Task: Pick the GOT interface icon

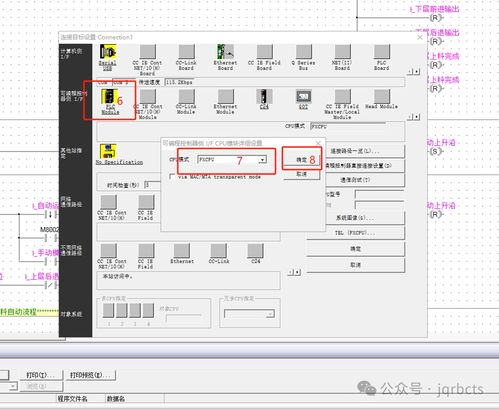Action: click(304, 97)
